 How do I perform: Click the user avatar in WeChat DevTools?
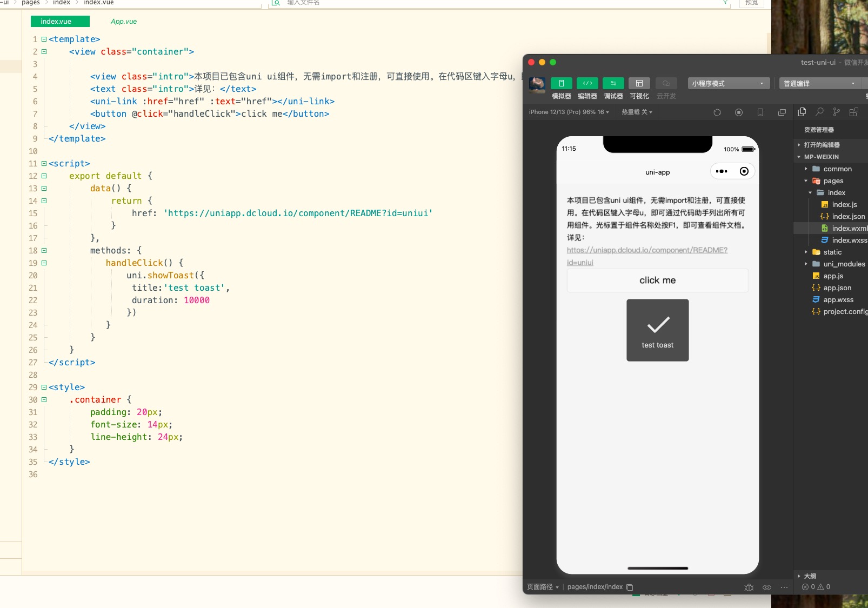point(537,84)
